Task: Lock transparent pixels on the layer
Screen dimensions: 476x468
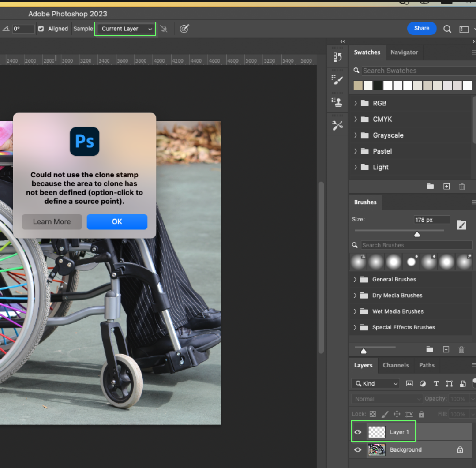Action: click(x=373, y=414)
